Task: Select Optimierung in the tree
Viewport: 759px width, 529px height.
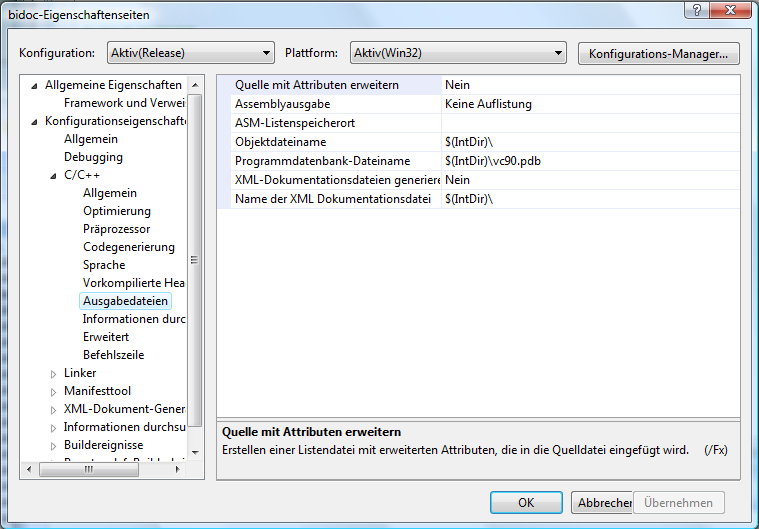Action: point(117,211)
